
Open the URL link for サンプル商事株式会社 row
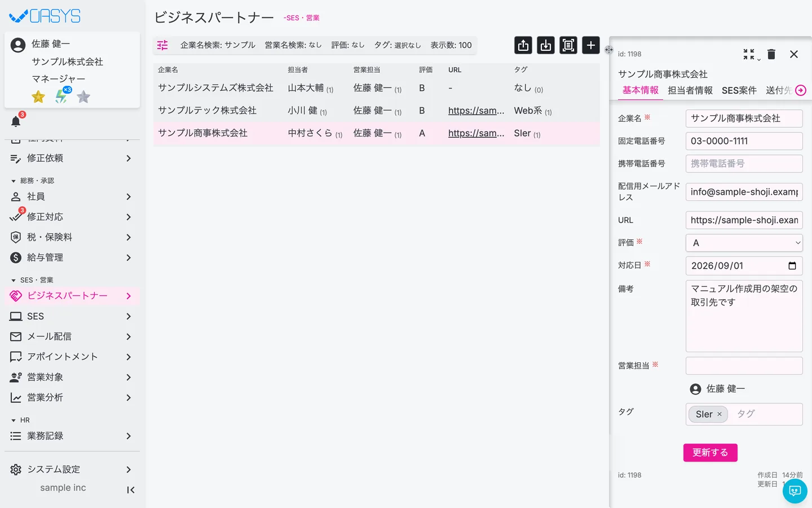point(476,133)
